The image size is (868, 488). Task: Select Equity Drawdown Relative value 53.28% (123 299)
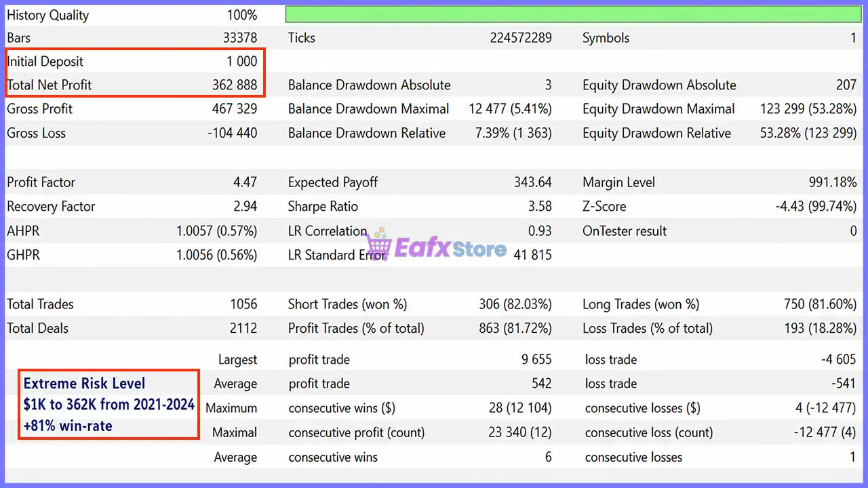click(x=809, y=134)
